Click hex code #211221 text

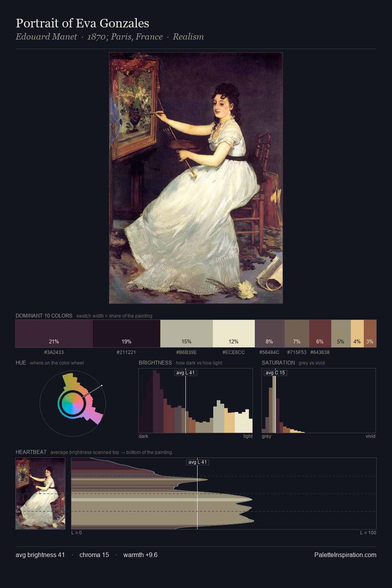[126, 352]
